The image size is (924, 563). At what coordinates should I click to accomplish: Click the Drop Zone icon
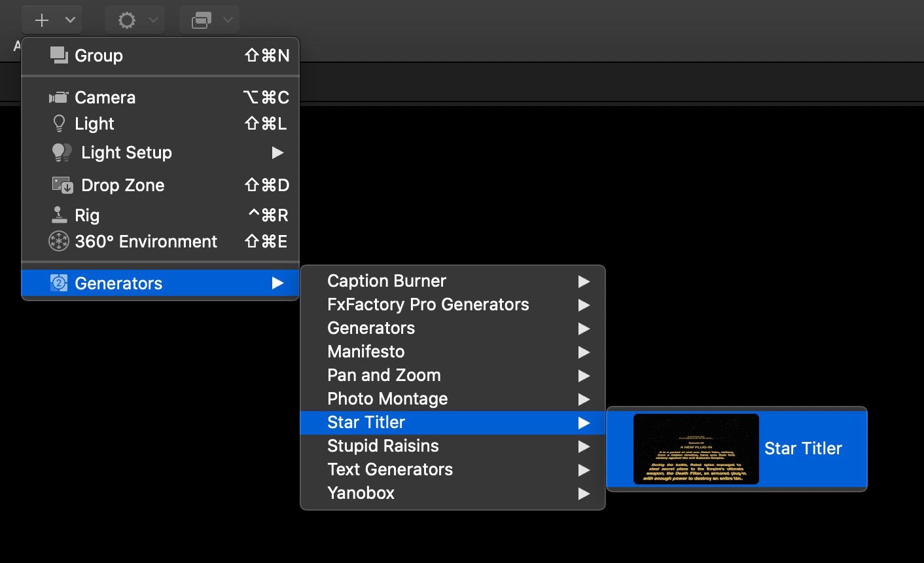click(62, 185)
